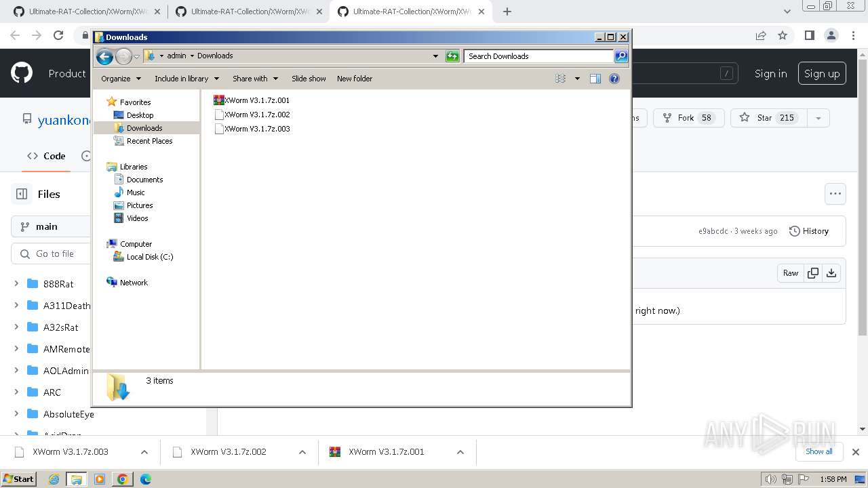View commit History
This screenshot has height=488, width=868.
[x=809, y=231]
